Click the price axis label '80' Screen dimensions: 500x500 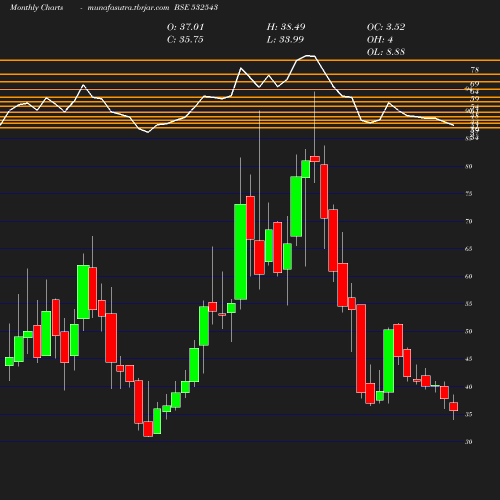pyautogui.click(x=469, y=166)
